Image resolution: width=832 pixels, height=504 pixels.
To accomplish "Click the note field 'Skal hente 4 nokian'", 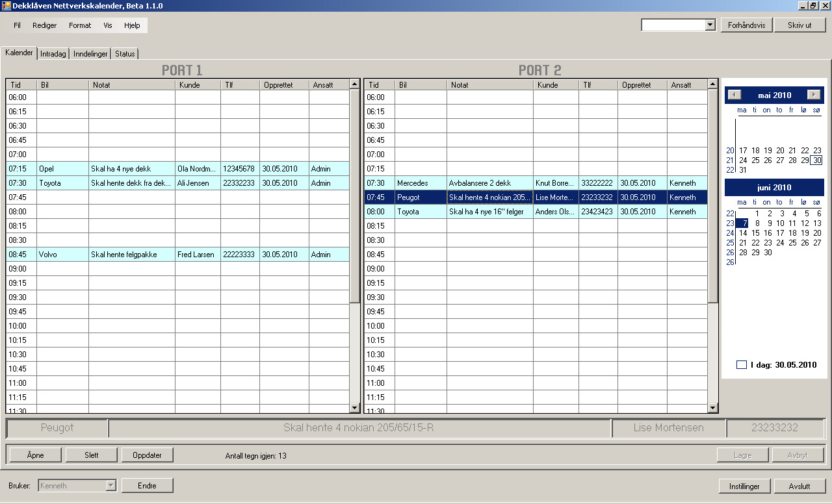I will click(359, 428).
